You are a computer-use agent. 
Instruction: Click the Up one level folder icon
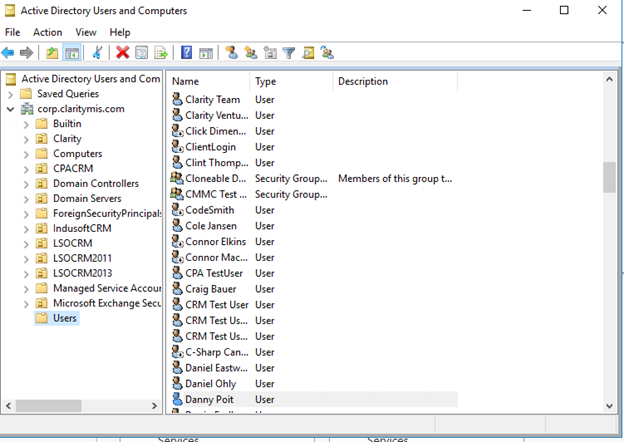pyautogui.click(x=52, y=53)
